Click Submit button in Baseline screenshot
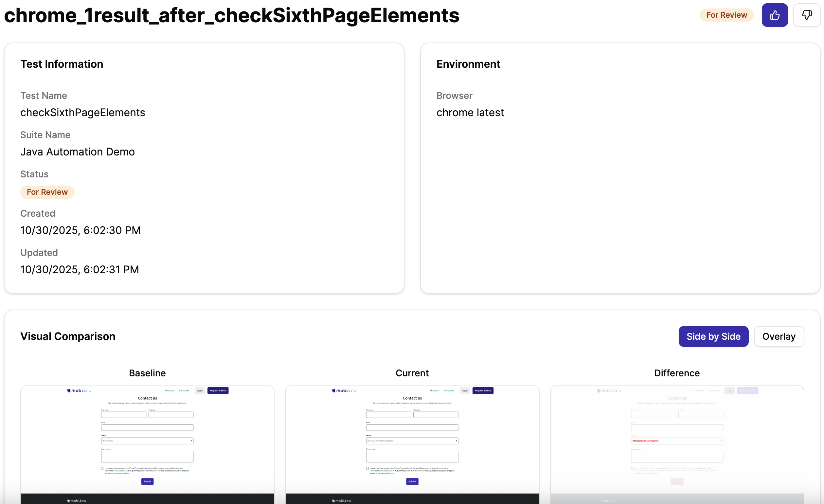 click(x=147, y=481)
